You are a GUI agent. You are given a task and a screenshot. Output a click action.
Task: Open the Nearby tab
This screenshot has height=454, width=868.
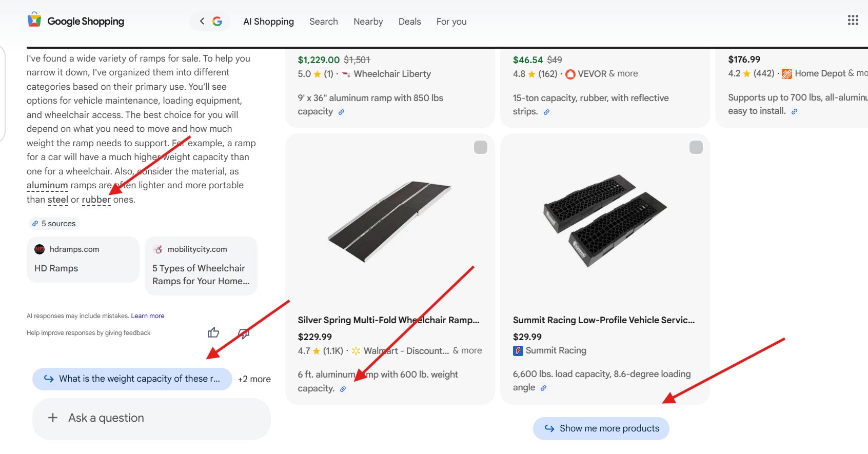(367, 21)
